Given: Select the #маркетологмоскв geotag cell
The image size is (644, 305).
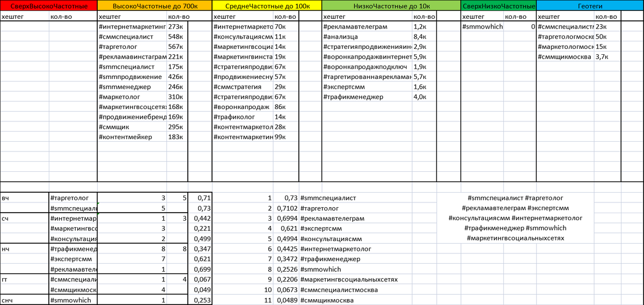Looking at the screenshot, I should tap(565, 47).
